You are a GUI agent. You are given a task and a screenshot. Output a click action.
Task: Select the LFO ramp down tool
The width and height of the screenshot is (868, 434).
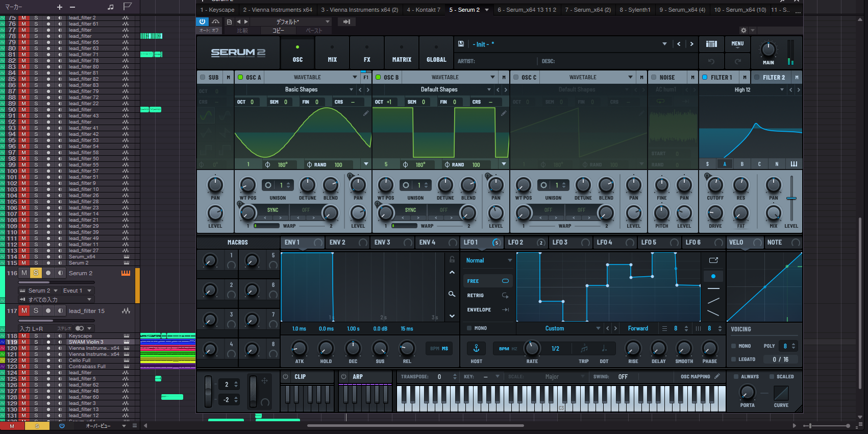(x=713, y=313)
